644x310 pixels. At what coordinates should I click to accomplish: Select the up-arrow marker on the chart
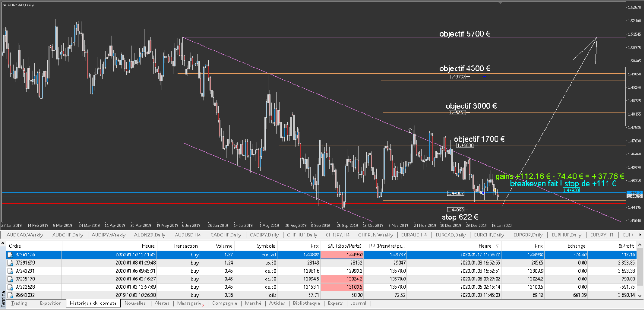(x=410, y=131)
